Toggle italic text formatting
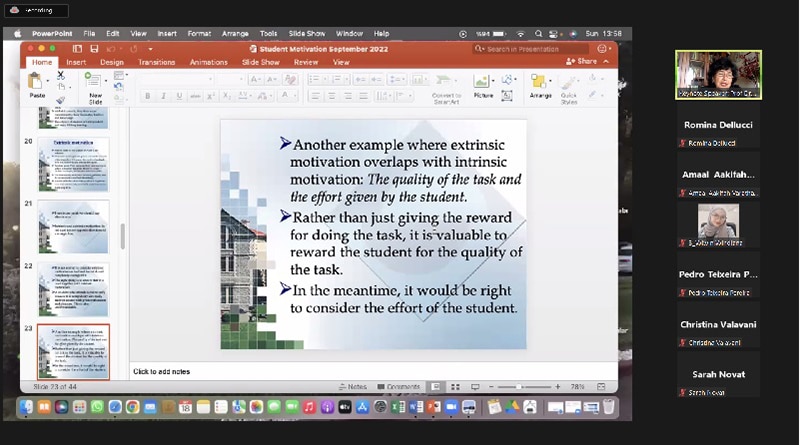800x445 pixels. (x=162, y=96)
